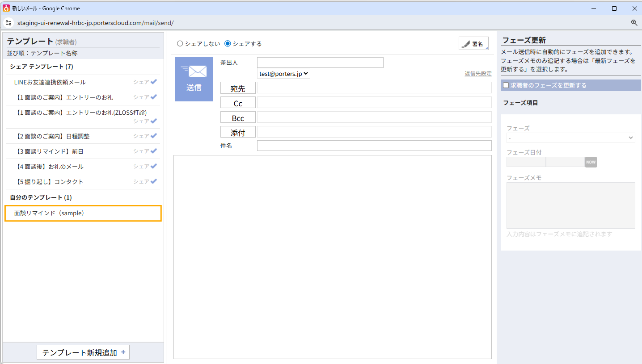Viewport: 642px width, 364px height.
Task: Click the 宛先 recipient button
Action: [x=238, y=88]
